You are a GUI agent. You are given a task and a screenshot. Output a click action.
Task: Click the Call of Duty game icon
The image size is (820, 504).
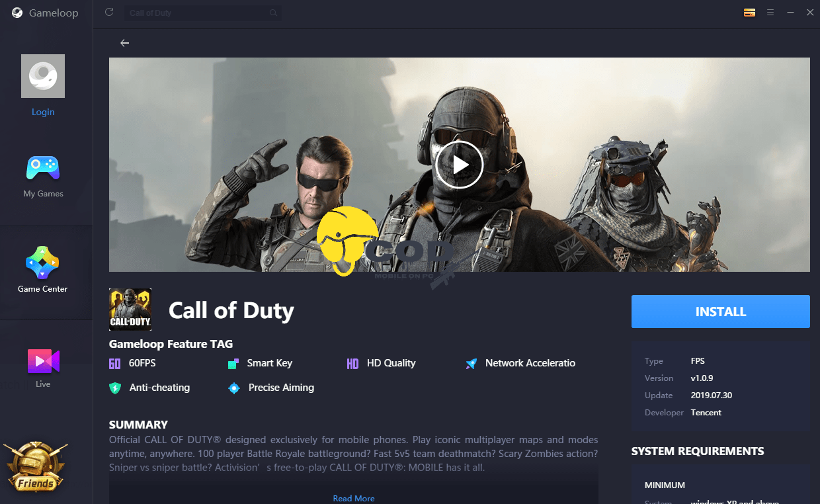(x=130, y=310)
